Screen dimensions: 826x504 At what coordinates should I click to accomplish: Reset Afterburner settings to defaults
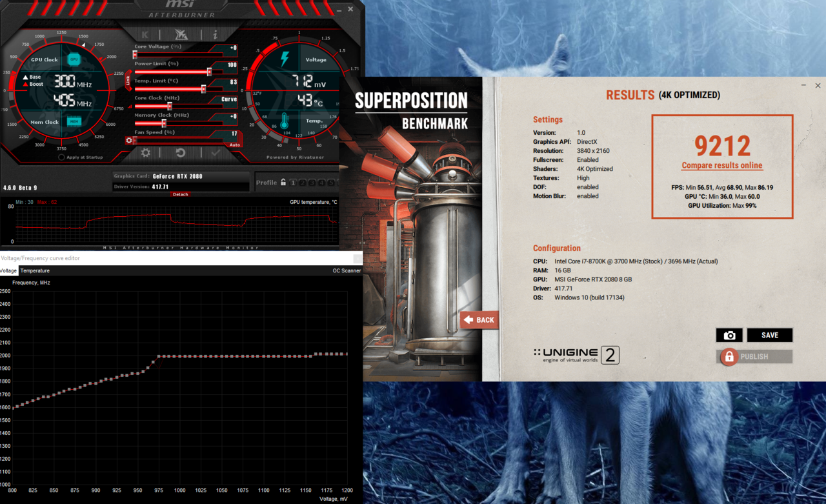[181, 153]
